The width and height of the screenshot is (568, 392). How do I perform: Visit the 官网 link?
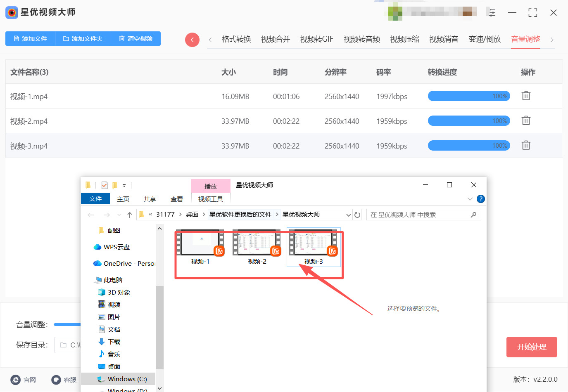tap(24, 380)
